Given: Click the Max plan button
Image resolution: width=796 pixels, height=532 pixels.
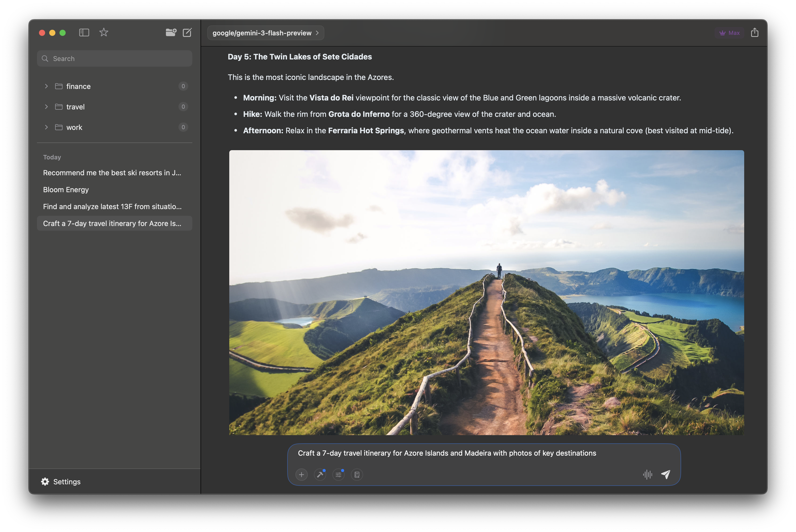Looking at the screenshot, I should (729, 33).
